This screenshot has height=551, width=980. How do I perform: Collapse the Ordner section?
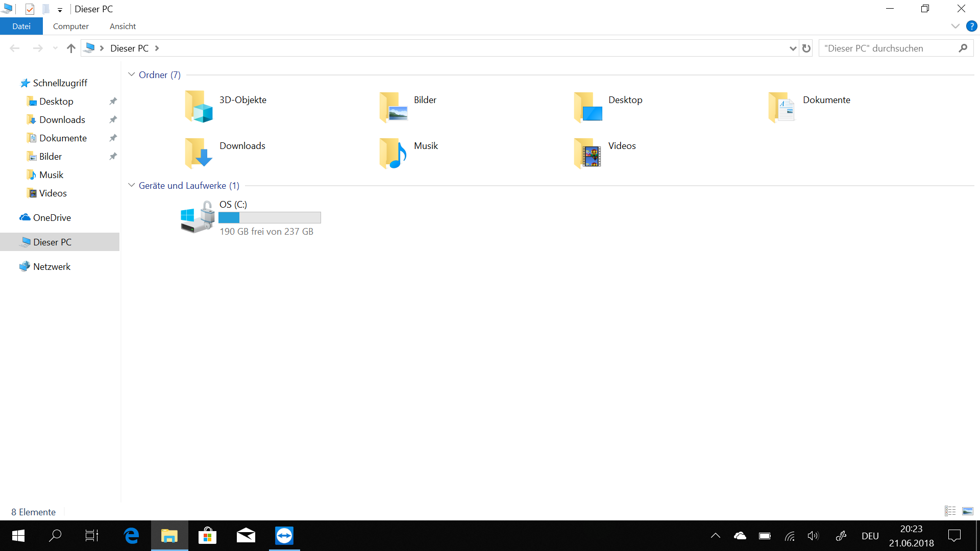(131, 74)
